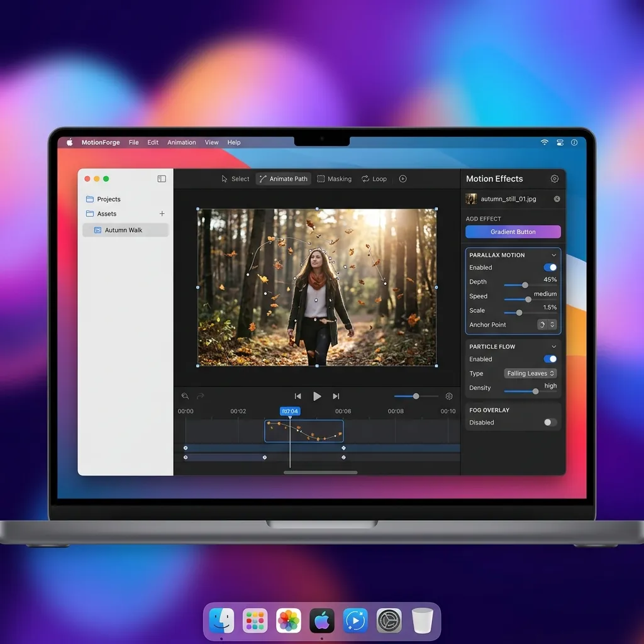Image resolution: width=644 pixels, height=644 pixels.
Task: Open Control Center in menu bar
Action: pyautogui.click(x=560, y=143)
